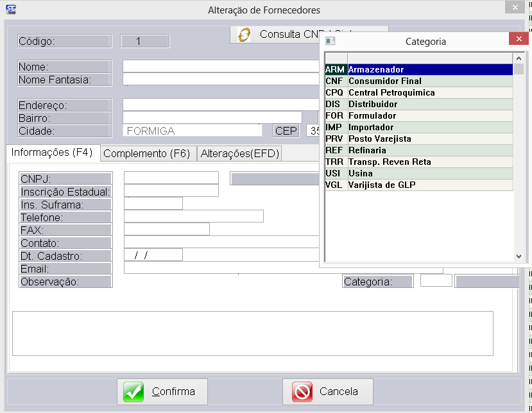Focus the Telefone input field
The image size is (532, 413).
193,217
